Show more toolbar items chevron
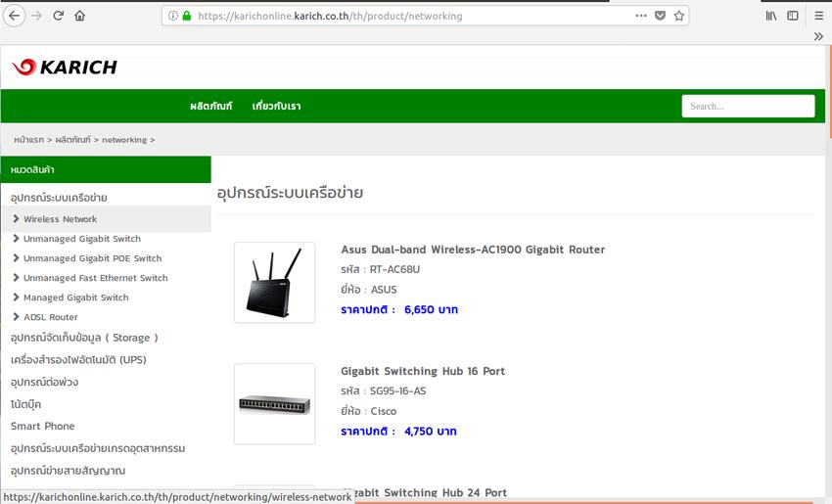832x504 pixels. pos(818,36)
